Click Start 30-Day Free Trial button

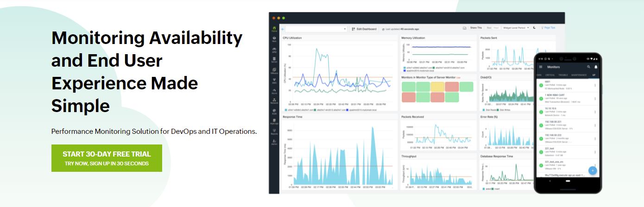pos(107,158)
